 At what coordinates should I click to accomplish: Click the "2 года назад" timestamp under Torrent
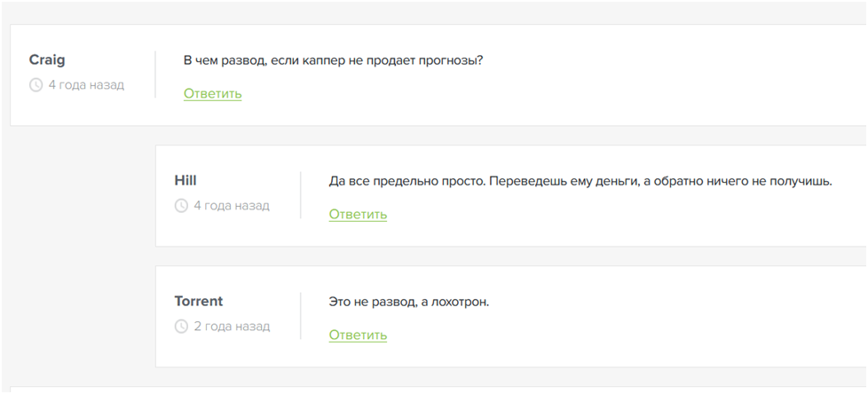point(232,327)
